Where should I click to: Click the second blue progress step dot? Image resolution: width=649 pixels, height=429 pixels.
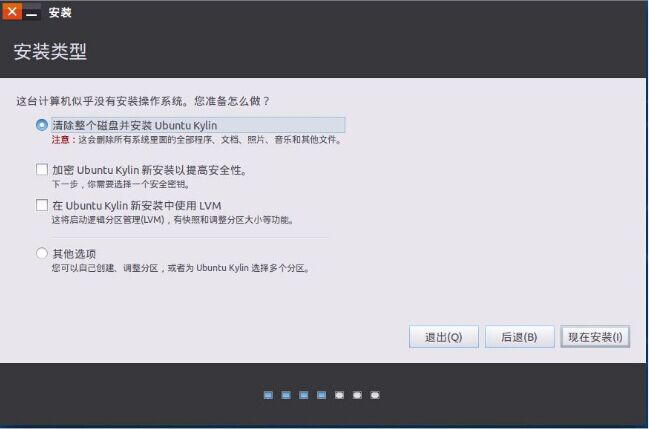(x=286, y=395)
